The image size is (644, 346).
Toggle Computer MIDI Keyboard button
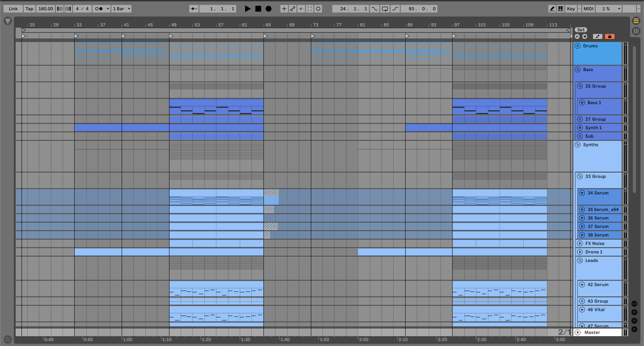[x=561, y=9]
